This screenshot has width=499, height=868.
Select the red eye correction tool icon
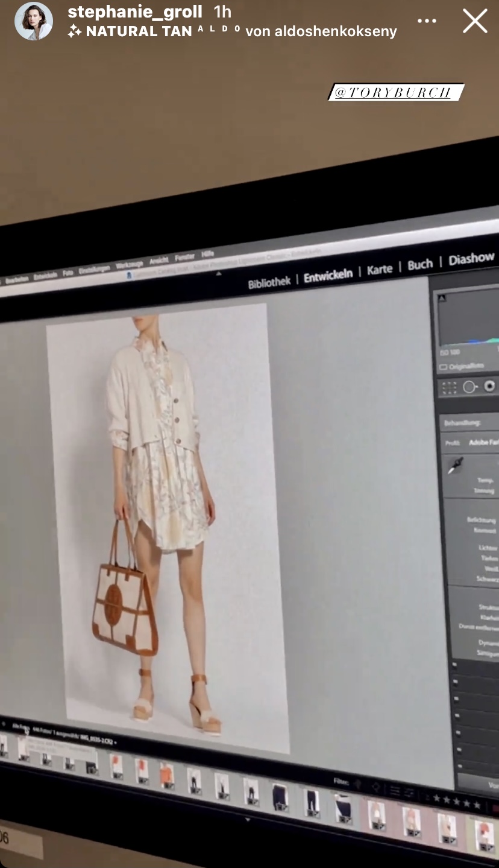(490, 385)
